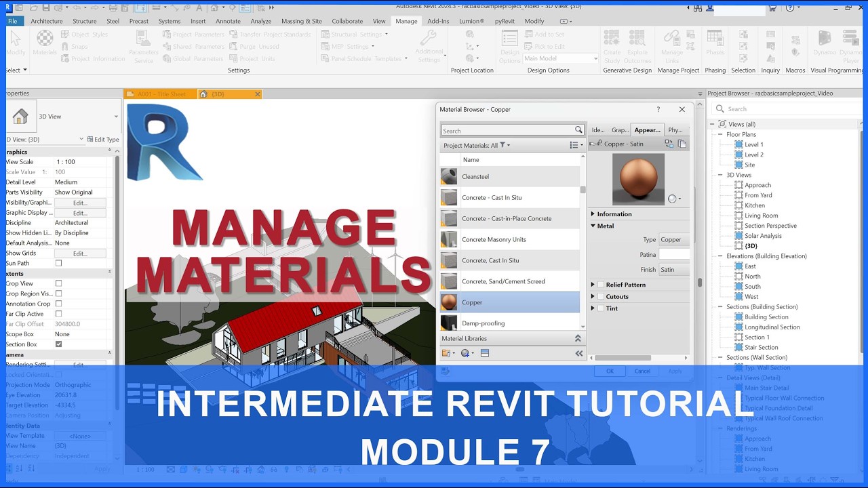Open the asset browser icon below Material Libraries
Image resolution: width=868 pixels, height=488 pixels.
[x=485, y=353]
